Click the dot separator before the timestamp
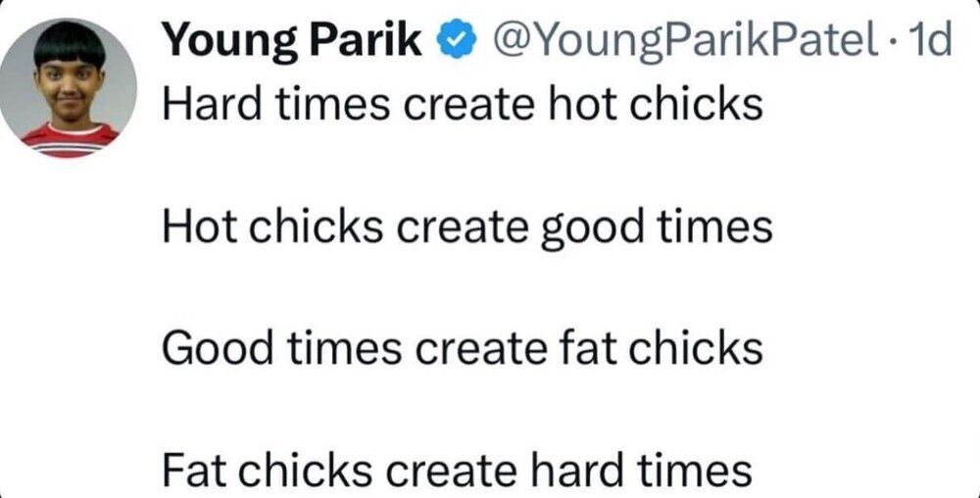This screenshot has height=498, width=980. (x=896, y=43)
